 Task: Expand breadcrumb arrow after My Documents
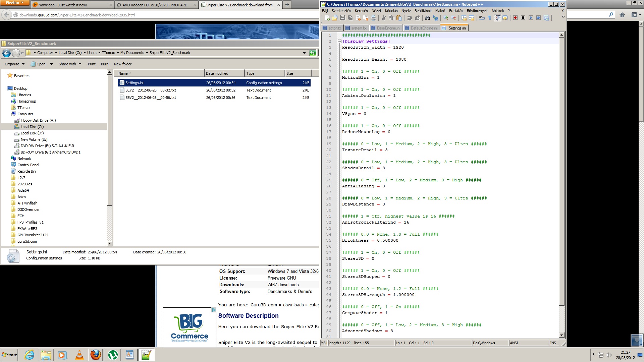coord(147,53)
